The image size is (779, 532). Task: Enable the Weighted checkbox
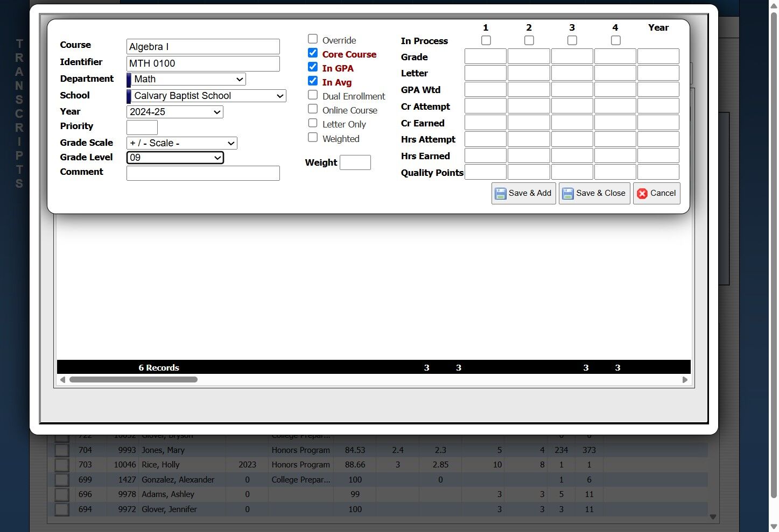[313, 137]
